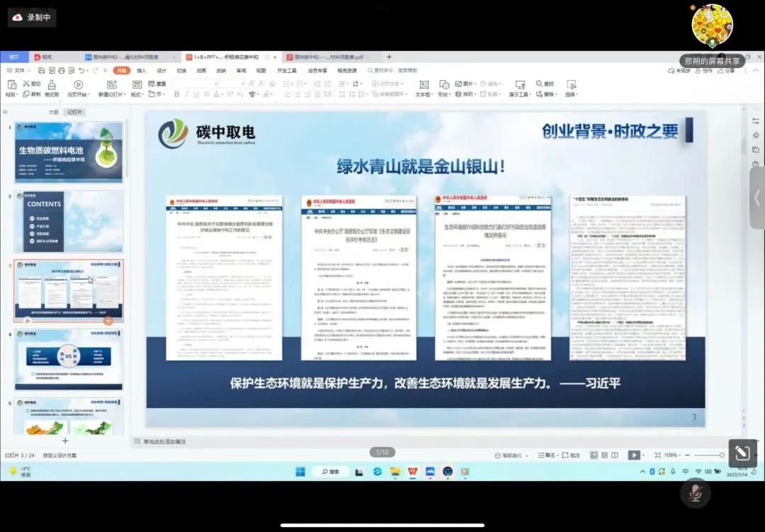Click the Share (分享) button
This screenshot has height=532, width=765.
pos(730,71)
